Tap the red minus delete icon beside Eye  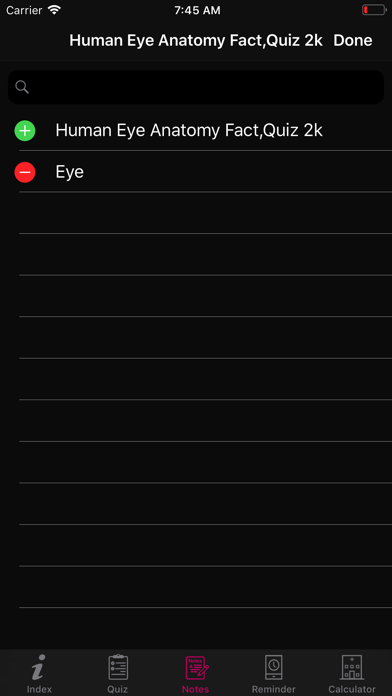(25, 172)
